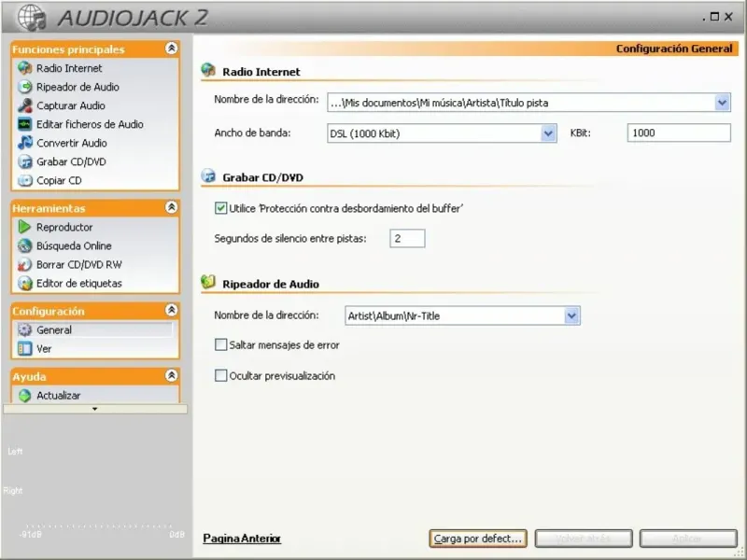
Task: Open Radio Internet from main functions
Action: coord(69,68)
